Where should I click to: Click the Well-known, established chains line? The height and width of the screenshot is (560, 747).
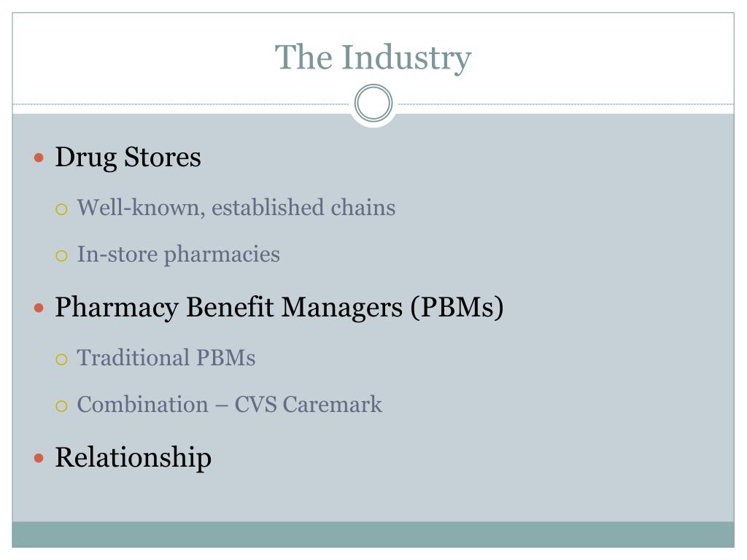(236, 208)
